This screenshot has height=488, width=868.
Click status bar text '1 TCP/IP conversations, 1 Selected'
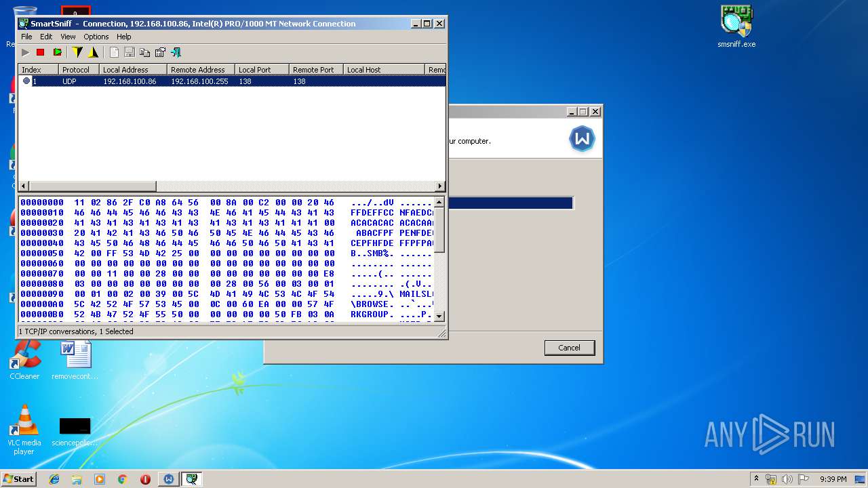tap(76, 331)
